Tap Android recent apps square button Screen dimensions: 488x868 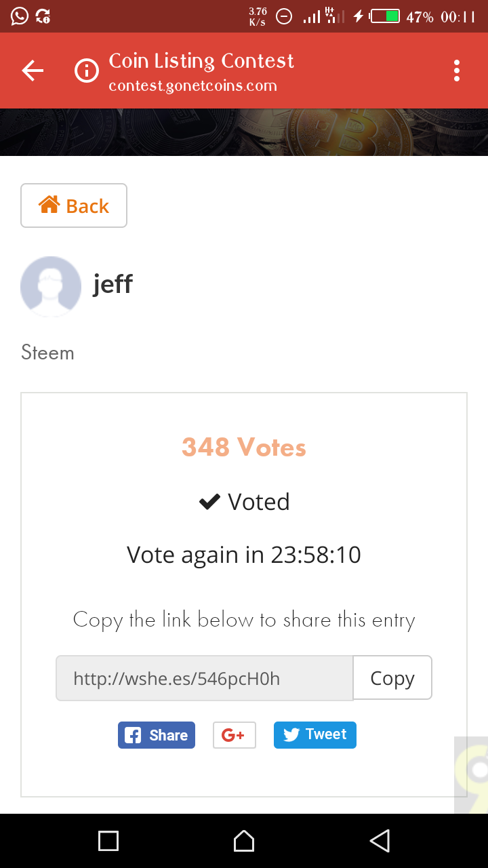coord(108,841)
